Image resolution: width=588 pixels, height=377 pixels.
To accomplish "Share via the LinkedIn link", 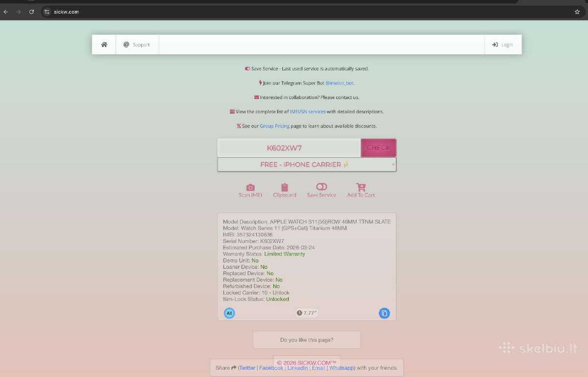I will click(x=297, y=368).
